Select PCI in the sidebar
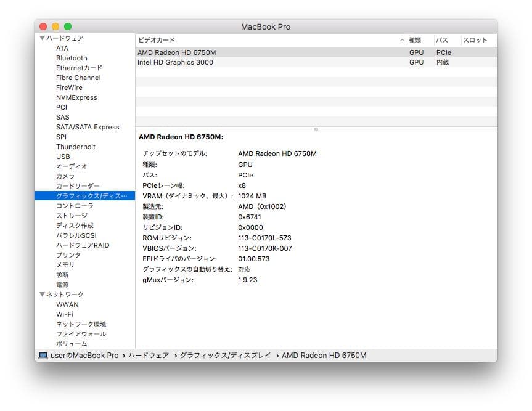 (x=62, y=107)
